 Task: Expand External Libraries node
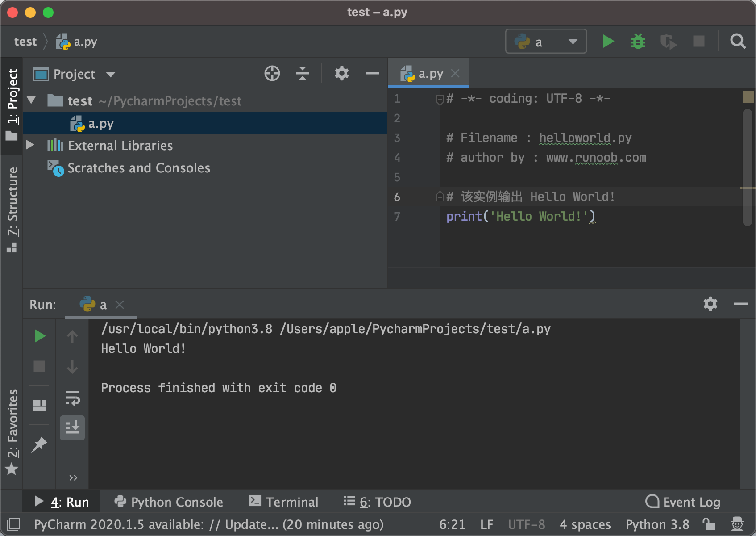[x=30, y=145]
